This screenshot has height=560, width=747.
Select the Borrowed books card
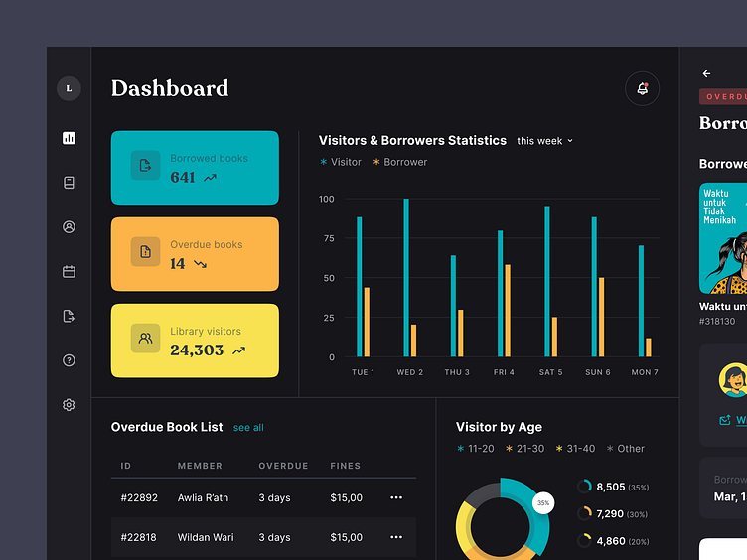195,168
